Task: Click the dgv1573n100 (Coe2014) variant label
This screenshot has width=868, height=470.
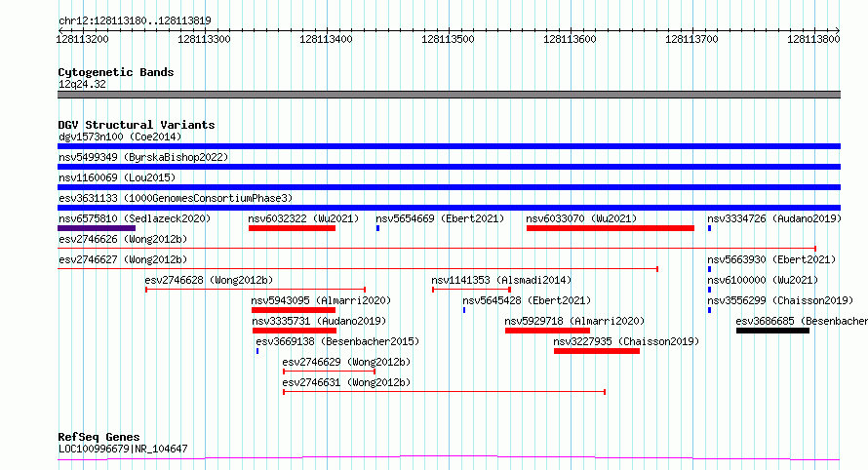Action: click(x=120, y=137)
